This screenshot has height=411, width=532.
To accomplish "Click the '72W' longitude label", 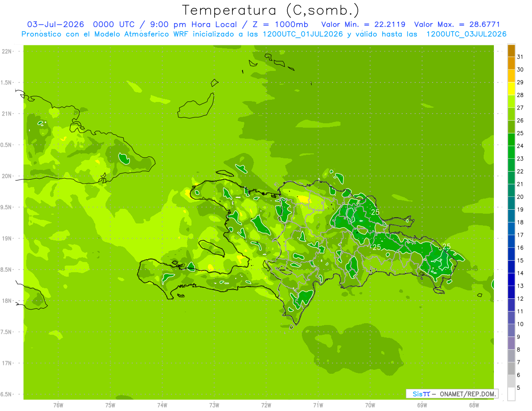I will tap(266, 405).
